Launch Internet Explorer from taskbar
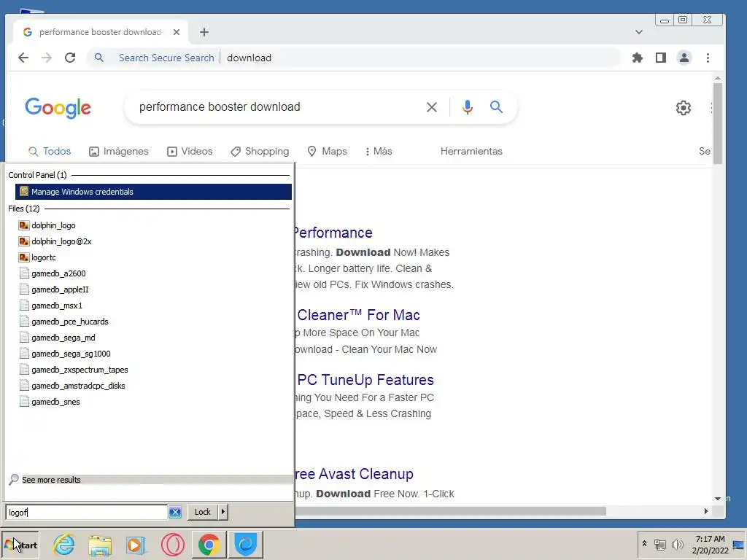747x560 pixels. tap(63, 545)
